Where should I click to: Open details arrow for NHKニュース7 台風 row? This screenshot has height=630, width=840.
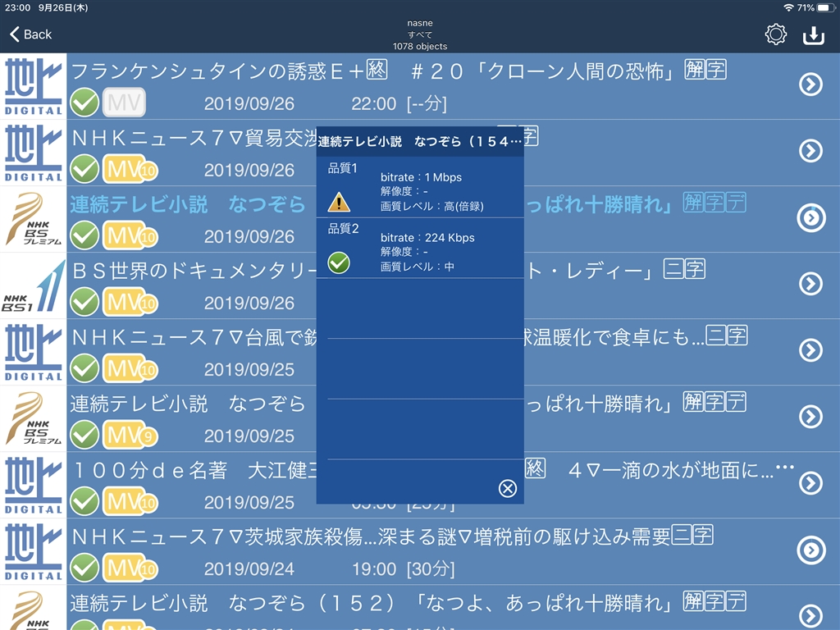pyautogui.click(x=810, y=349)
